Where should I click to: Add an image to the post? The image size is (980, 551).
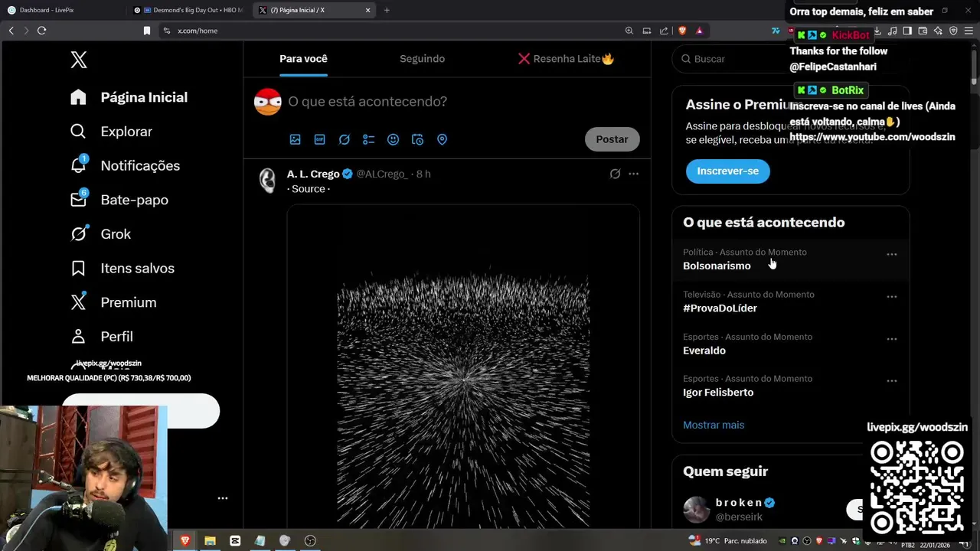pyautogui.click(x=295, y=139)
